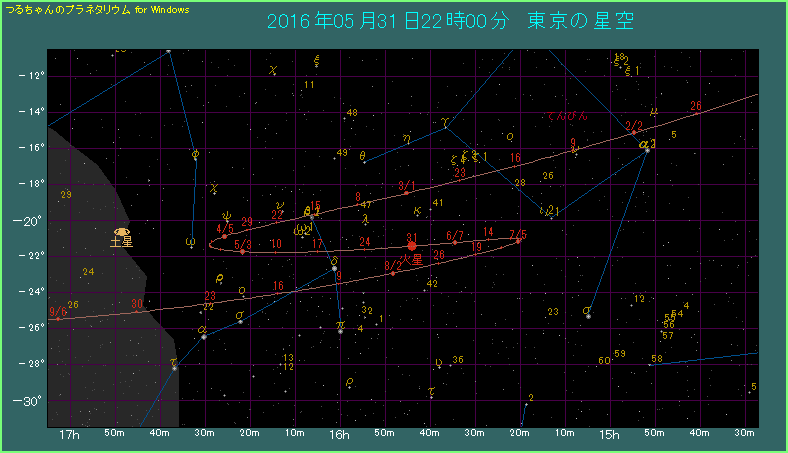Click the phi star label at upper left
788x453 pixels.
coord(195,155)
